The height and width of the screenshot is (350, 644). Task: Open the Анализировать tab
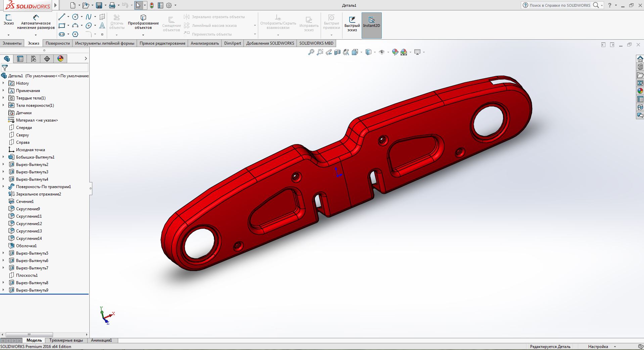click(x=205, y=43)
